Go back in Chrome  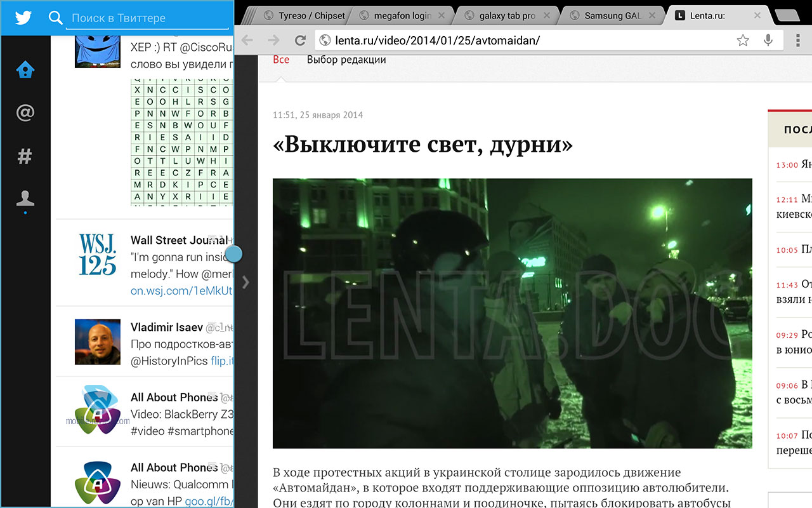(247, 41)
